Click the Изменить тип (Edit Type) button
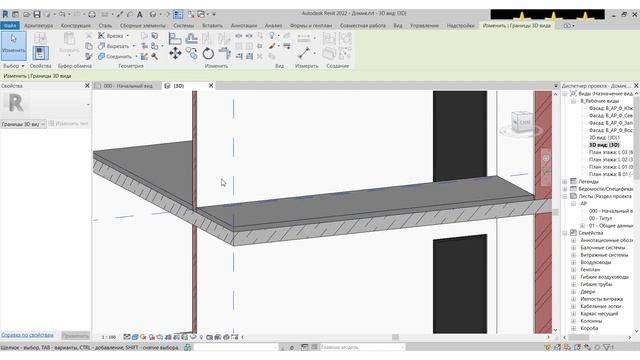The width and height of the screenshot is (640, 360). [69, 124]
